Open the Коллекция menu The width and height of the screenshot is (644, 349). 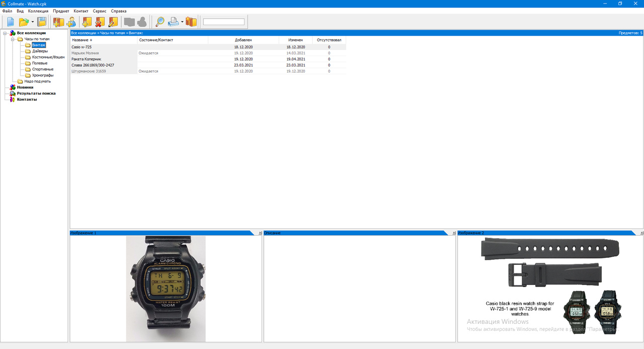click(38, 11)
